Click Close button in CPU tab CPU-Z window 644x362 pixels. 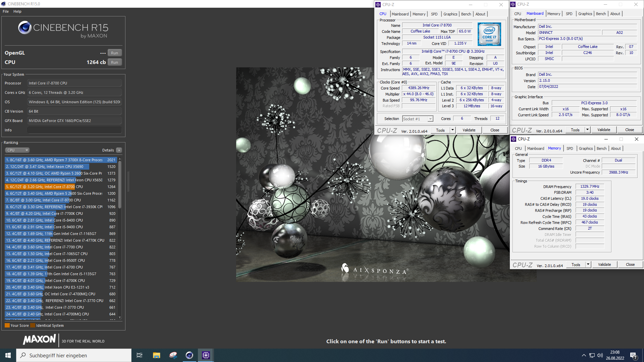[x=495, y=130]
